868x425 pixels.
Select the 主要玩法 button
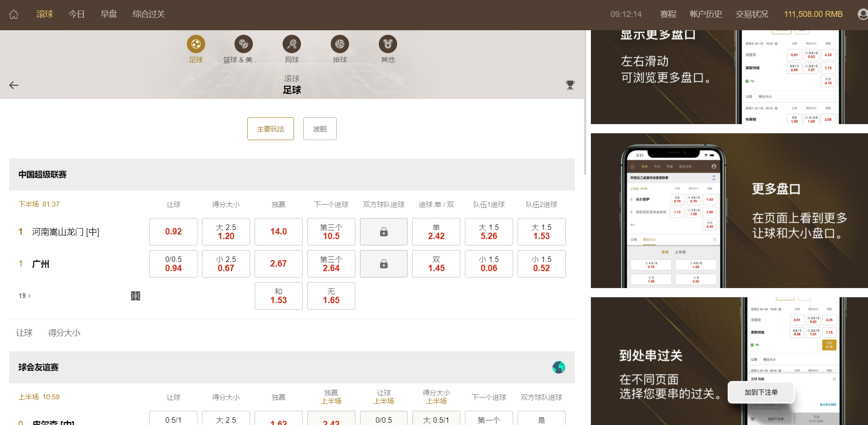(x=271, y=129)
